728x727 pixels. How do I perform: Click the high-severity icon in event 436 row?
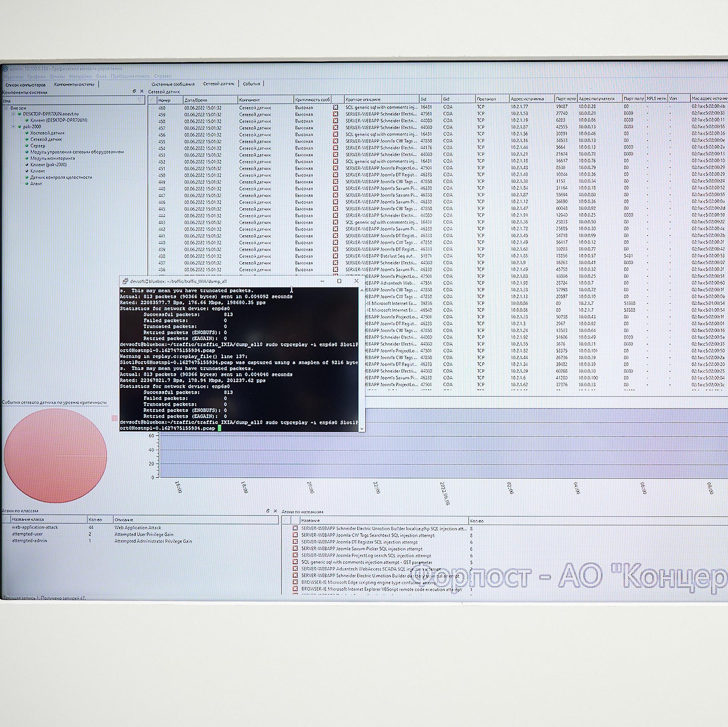[335, 270]
